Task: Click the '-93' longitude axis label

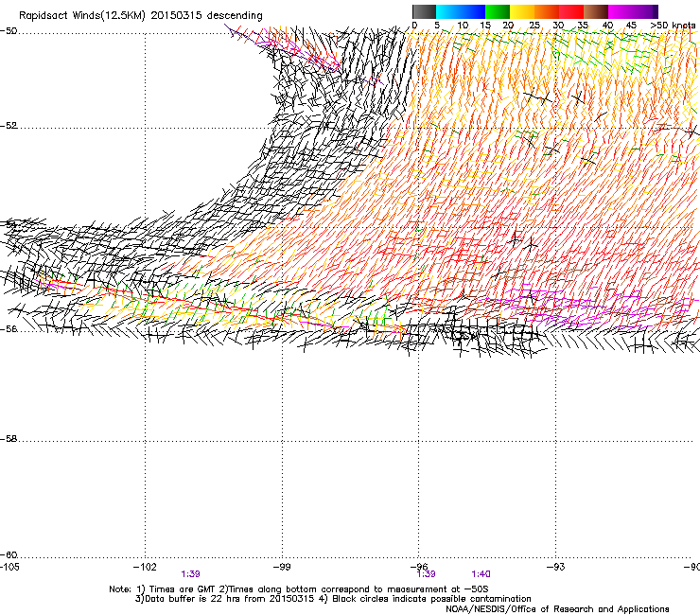Action: 556,567
